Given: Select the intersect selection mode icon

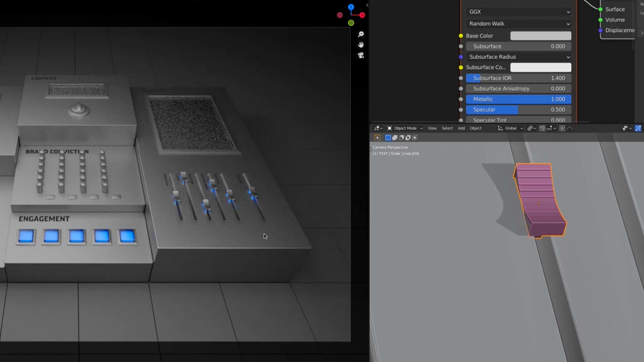Looking at the screenshot, I should click(415, 138).
